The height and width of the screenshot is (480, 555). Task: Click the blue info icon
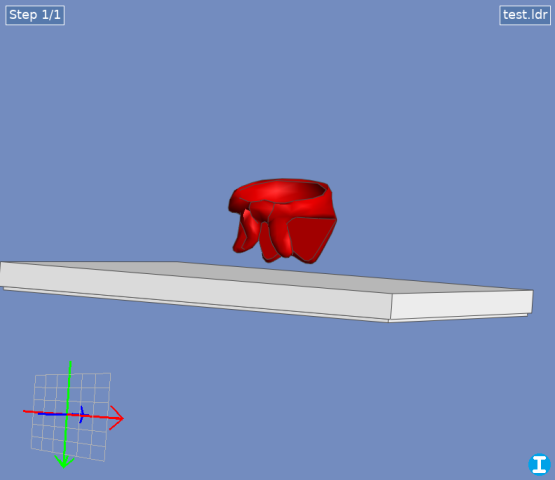coord(539,464)
